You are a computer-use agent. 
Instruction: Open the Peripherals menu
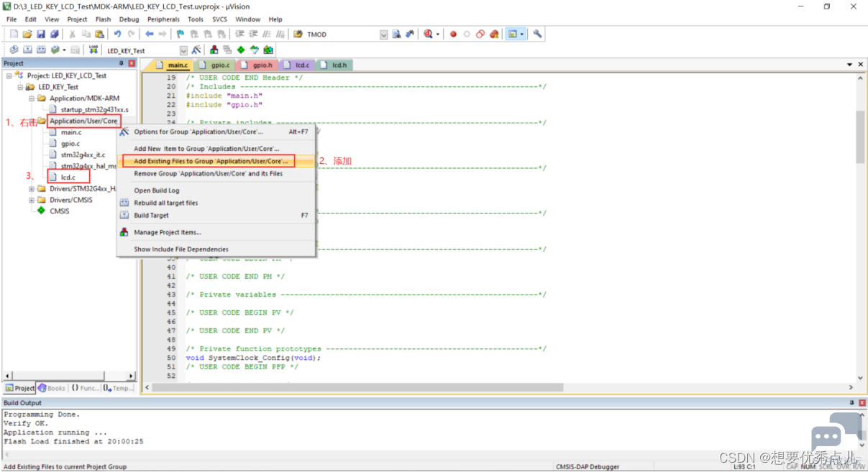tap(164, 19)
